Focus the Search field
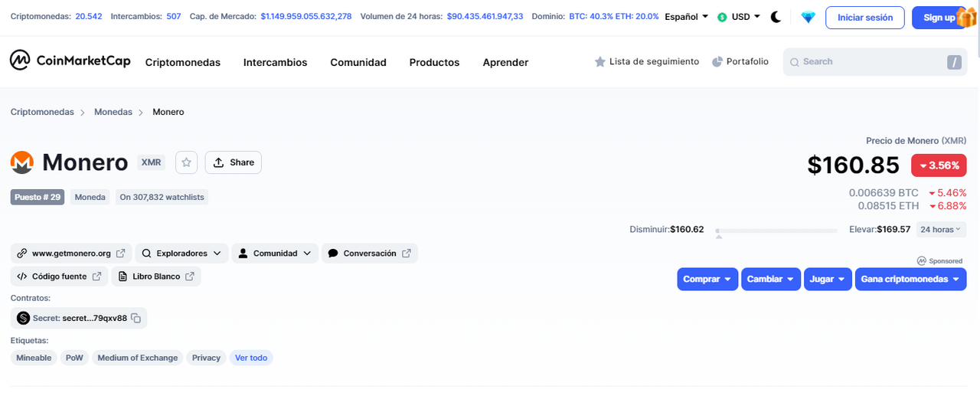The height and width of the screenshot is (396, 980). (875, 62)
